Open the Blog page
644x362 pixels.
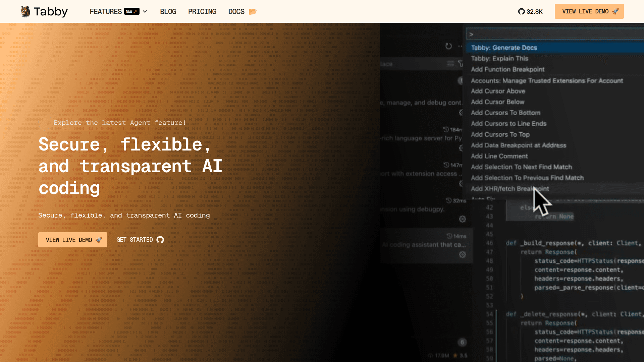click(168, 11)
